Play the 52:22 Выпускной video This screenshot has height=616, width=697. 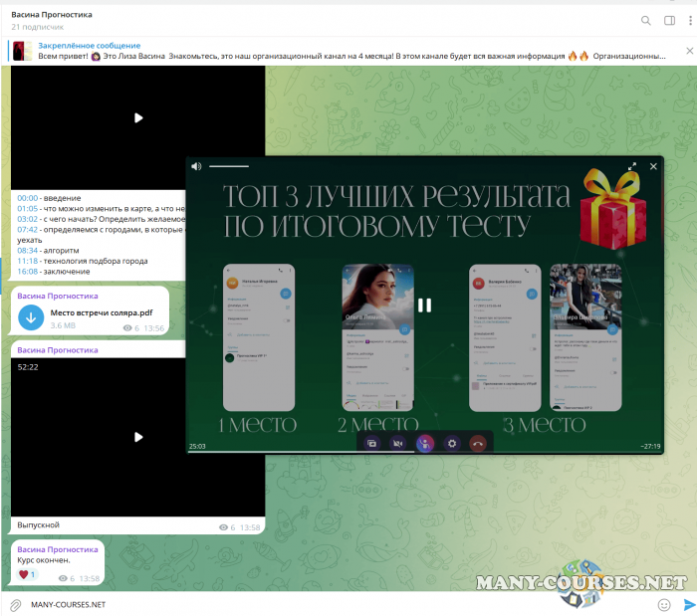138,436
